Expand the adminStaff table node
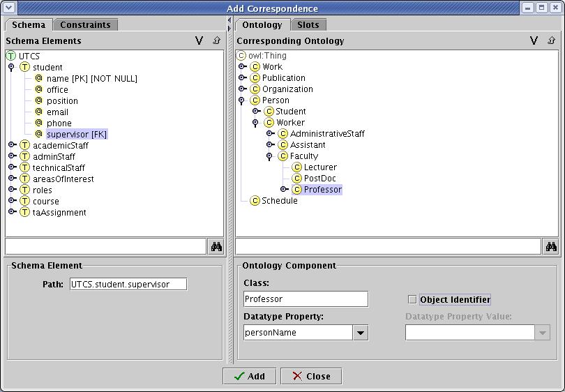The height and width of the screenshot is (392, 565). coord(13,156)
